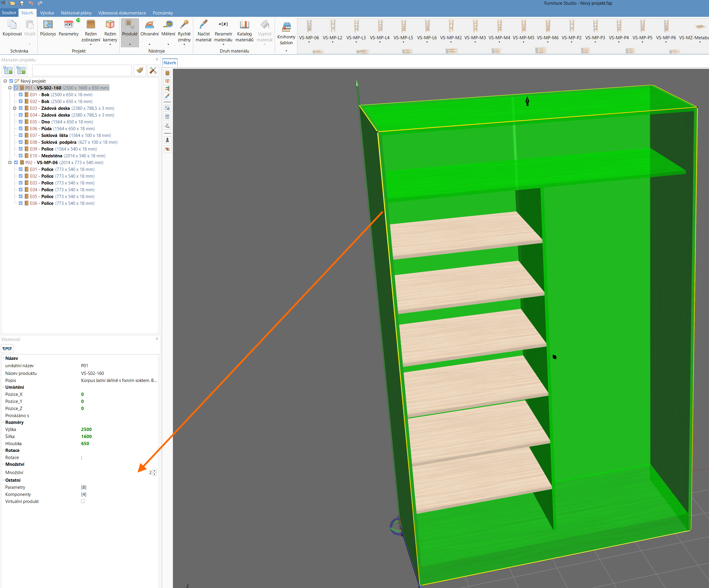Toggle the Virtuální produkt checkbox
709x588 pixels.
point(83,501)
